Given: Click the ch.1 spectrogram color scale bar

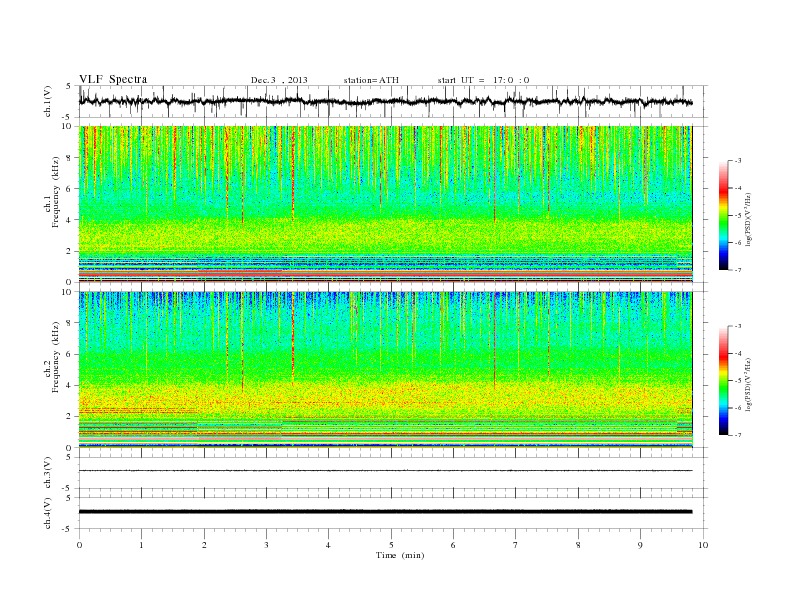Looking at the screenshot, I should click(x=723, y=215).
